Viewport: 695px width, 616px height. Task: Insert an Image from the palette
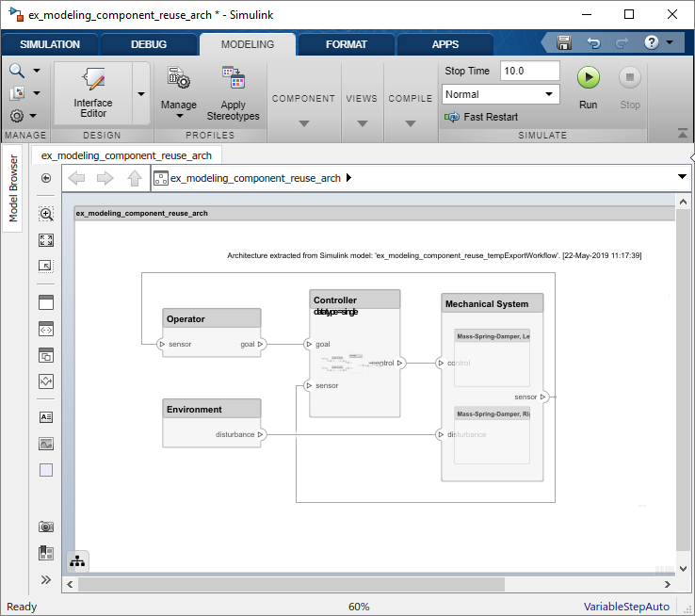click(46, 444)
